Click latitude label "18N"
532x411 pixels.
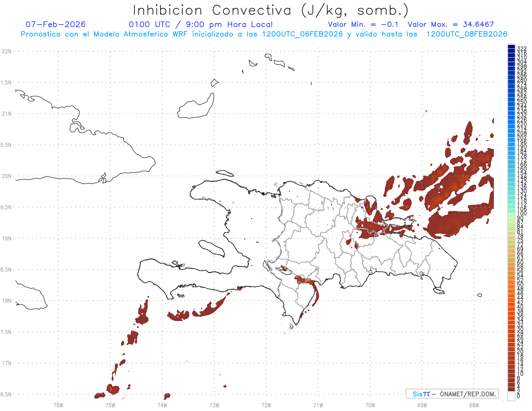[7, 301]
